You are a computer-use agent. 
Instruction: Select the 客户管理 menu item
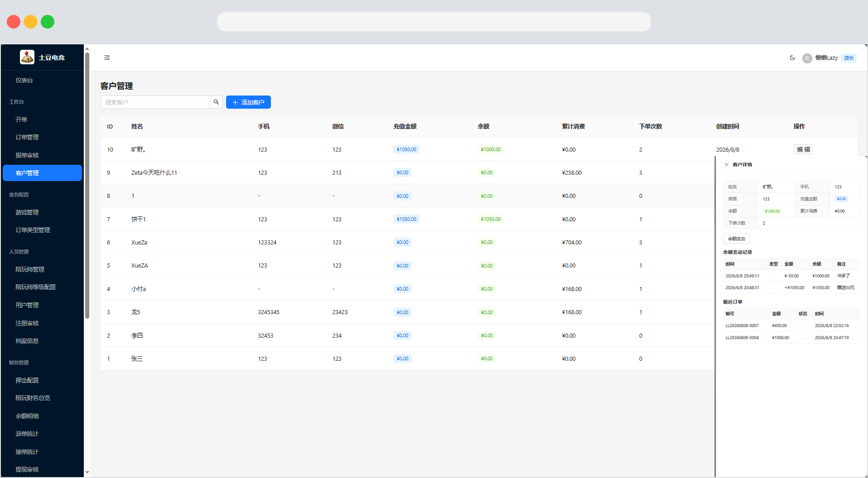42,173
